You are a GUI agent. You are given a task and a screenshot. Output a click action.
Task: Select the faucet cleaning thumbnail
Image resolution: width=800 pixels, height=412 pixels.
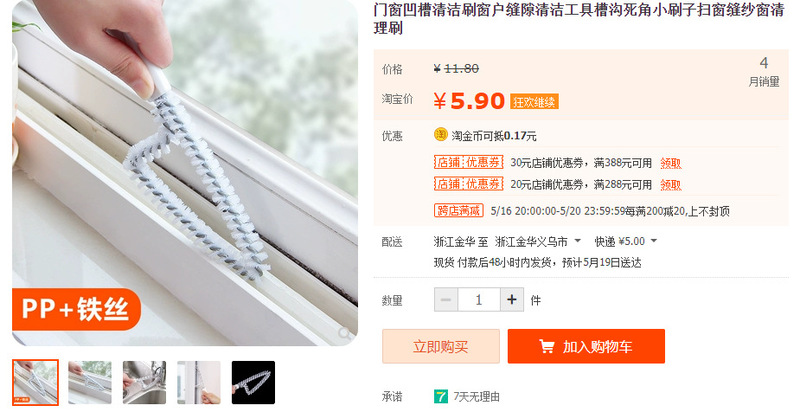pos(144,382)
